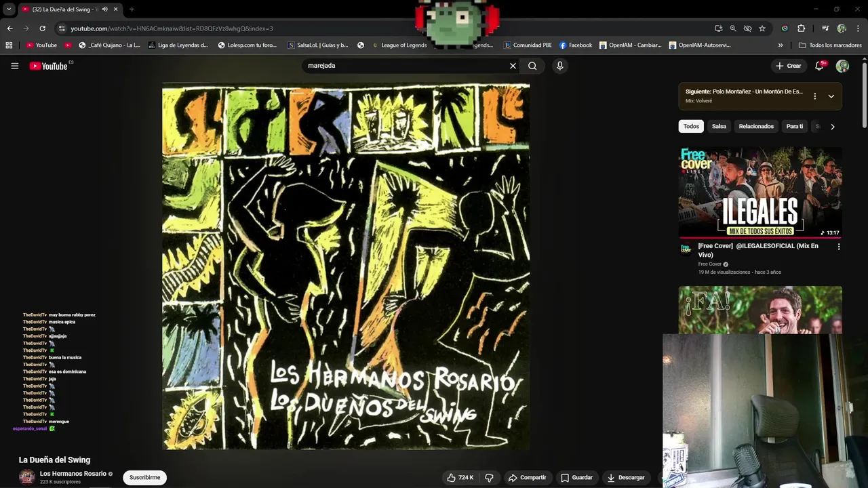Open the Free Cover video title link

click(x=758, y=250)
